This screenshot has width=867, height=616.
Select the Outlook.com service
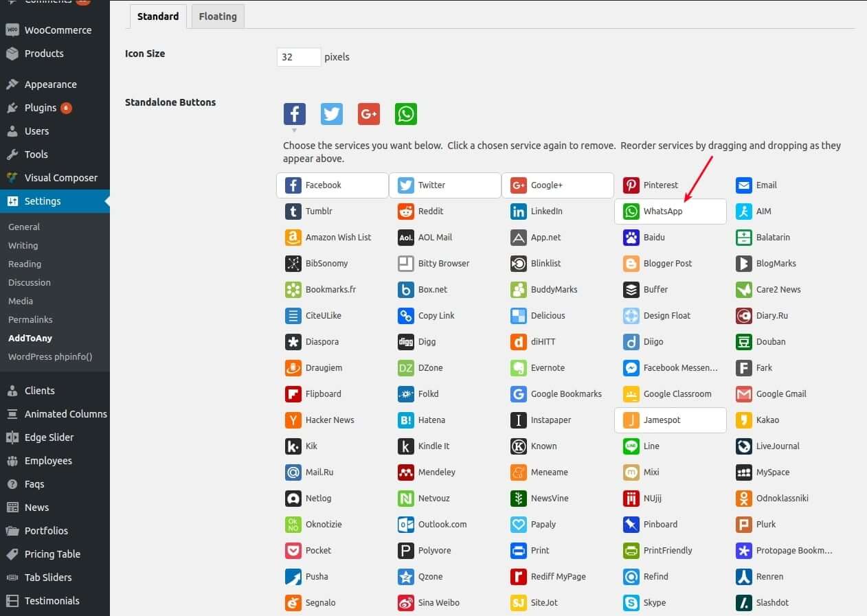(444, 525)
